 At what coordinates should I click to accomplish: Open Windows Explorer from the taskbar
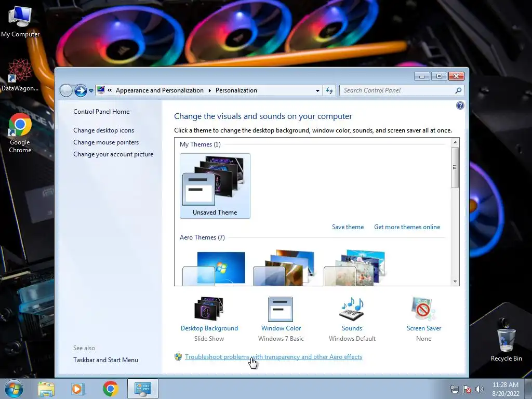tap(46, 389)
